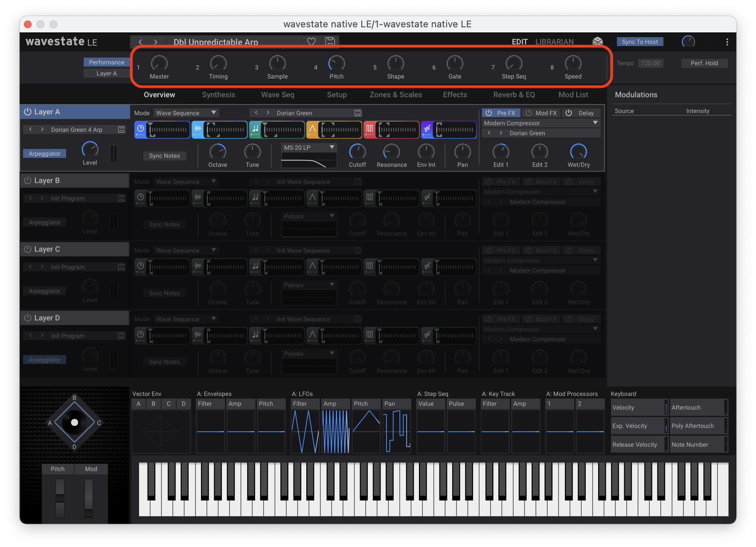Select Layer D Gate lane icon
Screen dimensions: 756x547
[370, 335]
